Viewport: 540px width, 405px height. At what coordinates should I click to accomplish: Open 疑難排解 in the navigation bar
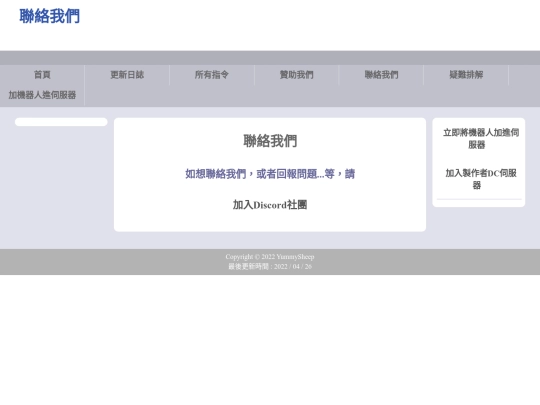click(x=466, y=75)
